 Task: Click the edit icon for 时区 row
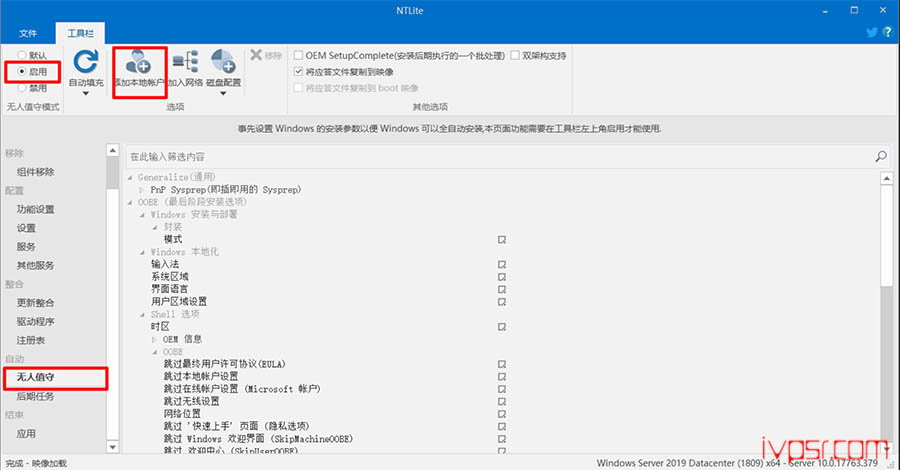tap(502, 327)
